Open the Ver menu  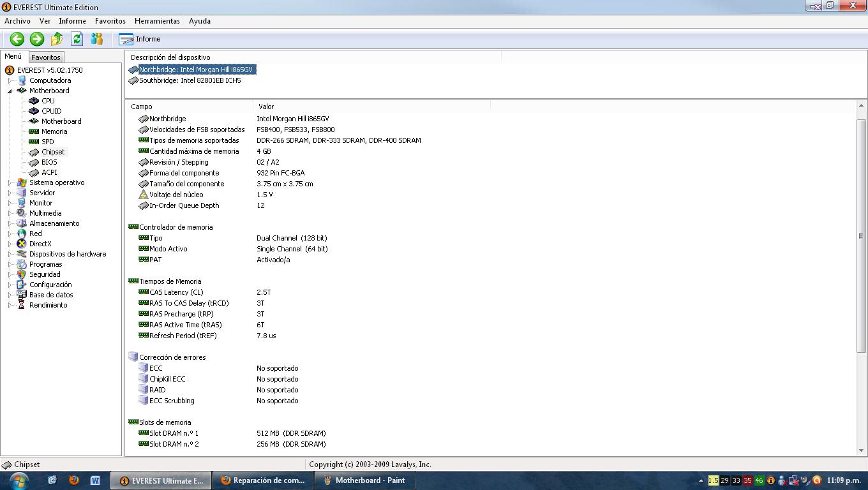click(45, 21)
